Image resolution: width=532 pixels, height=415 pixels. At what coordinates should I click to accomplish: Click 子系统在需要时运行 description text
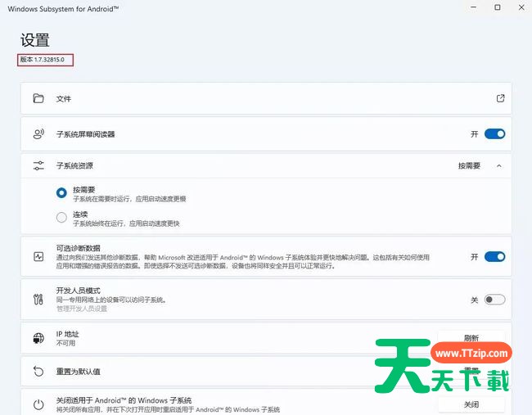[129, 199]
